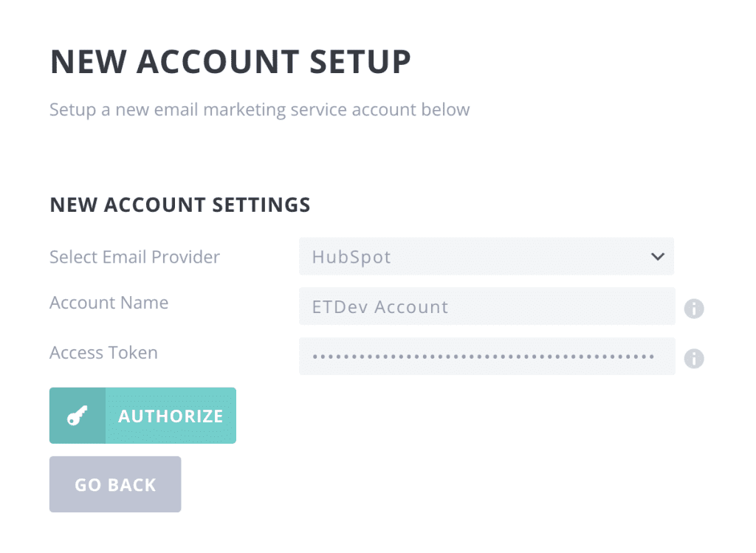Click the "ETDev Account" text in field
This screenshot has width=756, height=553.
coord(380,307)
